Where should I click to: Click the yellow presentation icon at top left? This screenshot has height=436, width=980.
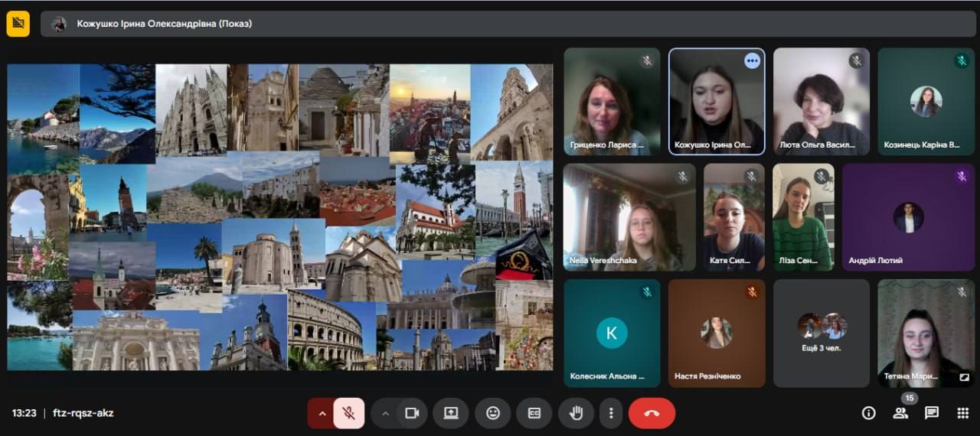18,24
